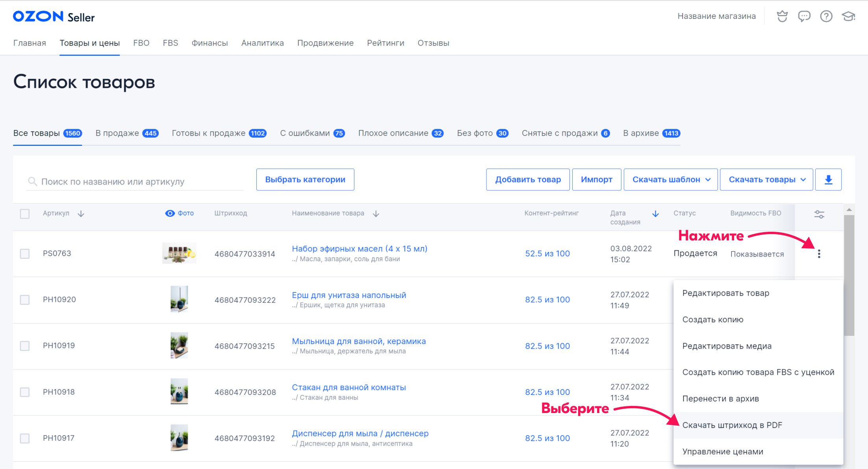Toggle the Фото eye visibility
The image size is (868, 469).
click(x=170, y=213)
